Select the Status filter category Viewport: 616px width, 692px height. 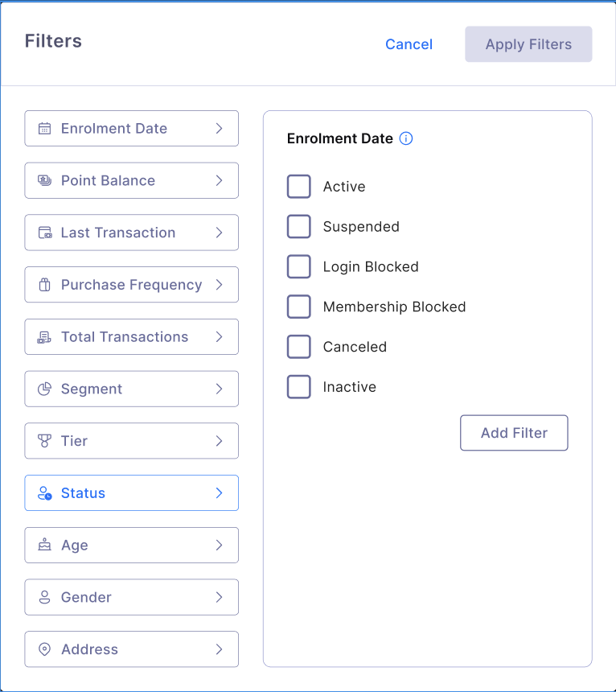coord(131,493)
